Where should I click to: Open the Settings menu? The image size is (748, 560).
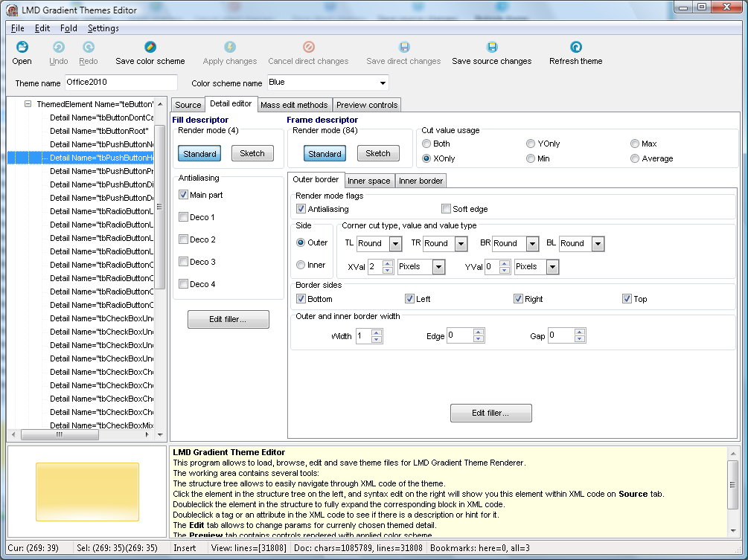tap(103, 28)
